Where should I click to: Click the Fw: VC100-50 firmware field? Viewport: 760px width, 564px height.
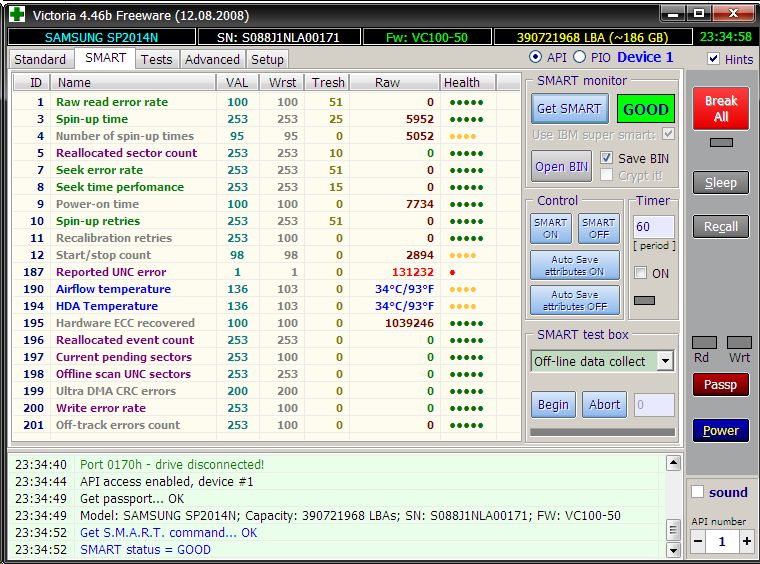click(427, 37)
